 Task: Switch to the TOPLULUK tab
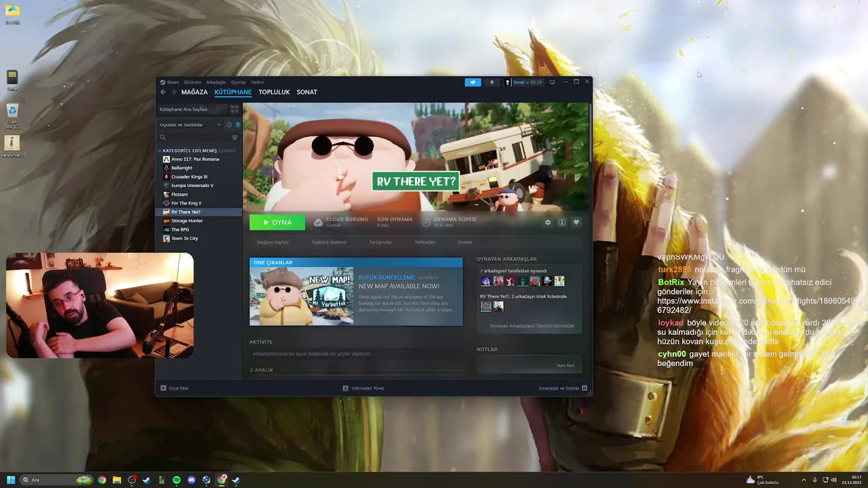point(274,92)
